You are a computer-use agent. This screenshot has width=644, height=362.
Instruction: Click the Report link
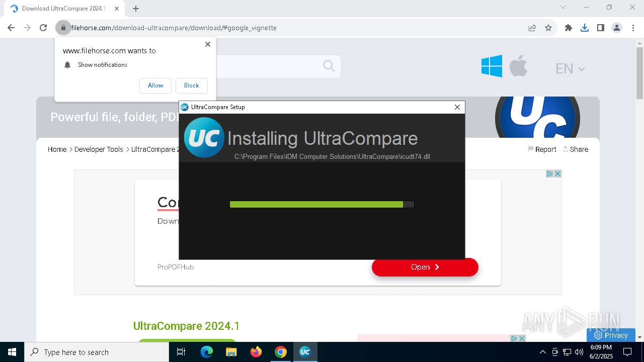[542, 149]
